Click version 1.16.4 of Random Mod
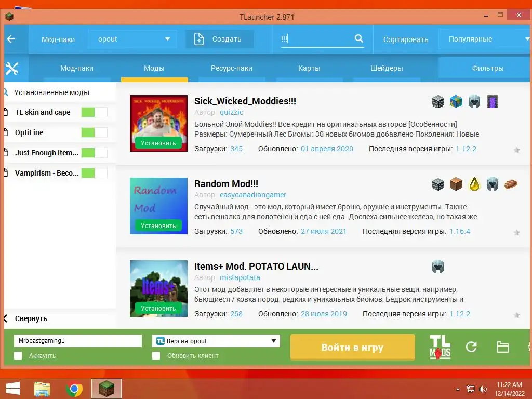This screenshot has width=532, height=399. pyautogui.click(x=460, y=231)
